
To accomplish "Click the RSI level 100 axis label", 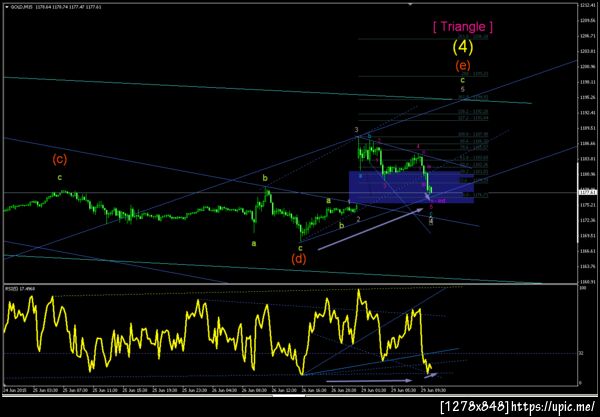I will (582, 287).
